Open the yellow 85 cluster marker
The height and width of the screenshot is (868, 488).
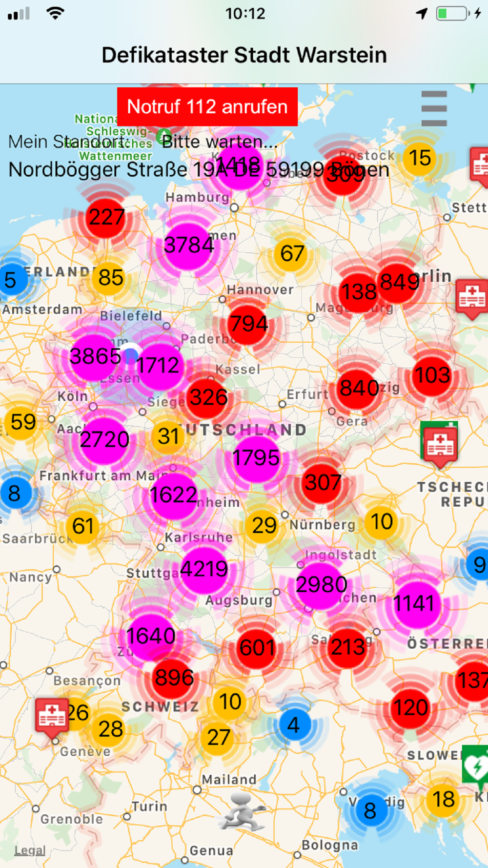click(x=110, y=278)
